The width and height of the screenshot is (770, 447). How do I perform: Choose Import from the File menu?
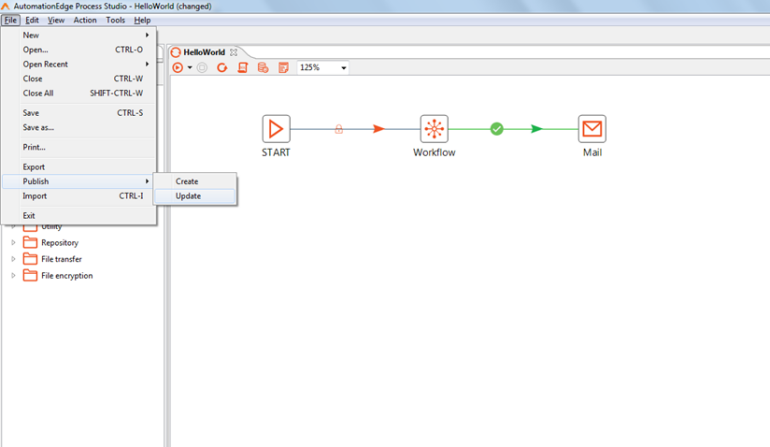tap(80, 196)
